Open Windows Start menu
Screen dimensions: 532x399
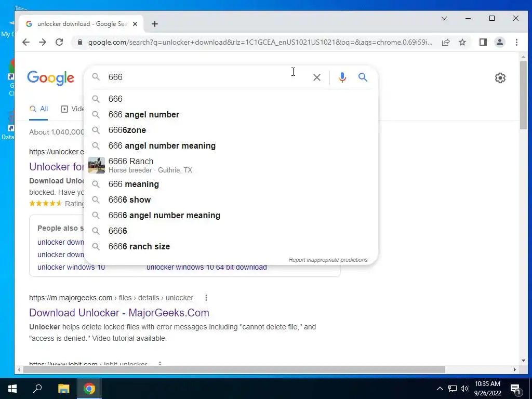pyautogui.click(x=12, y=389)
